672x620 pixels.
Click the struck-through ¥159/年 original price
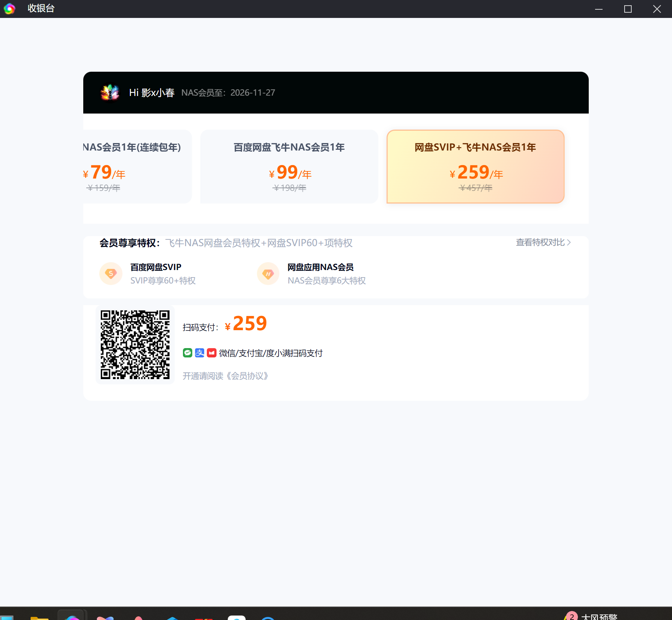[103, 188]
